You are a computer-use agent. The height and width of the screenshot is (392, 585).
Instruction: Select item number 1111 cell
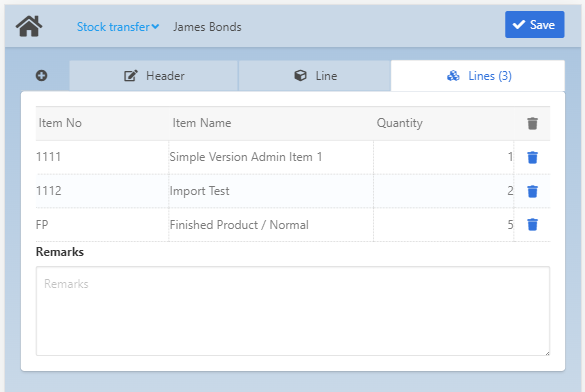pos(102,157)
